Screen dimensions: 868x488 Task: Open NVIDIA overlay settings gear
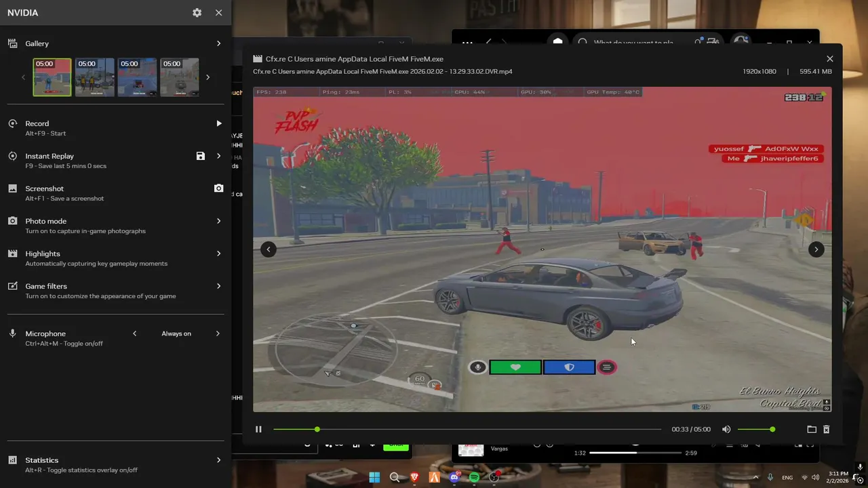point(197,13)
